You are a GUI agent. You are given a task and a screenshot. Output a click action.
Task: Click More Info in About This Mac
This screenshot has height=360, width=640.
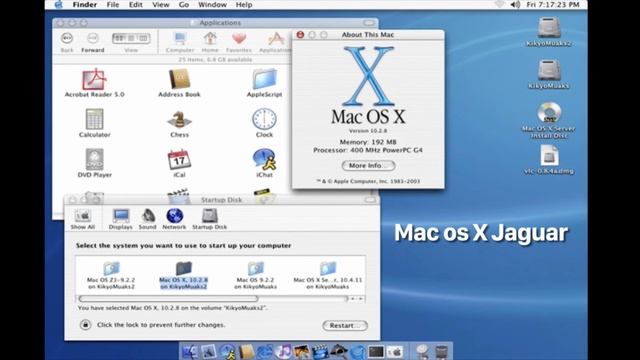368,165
